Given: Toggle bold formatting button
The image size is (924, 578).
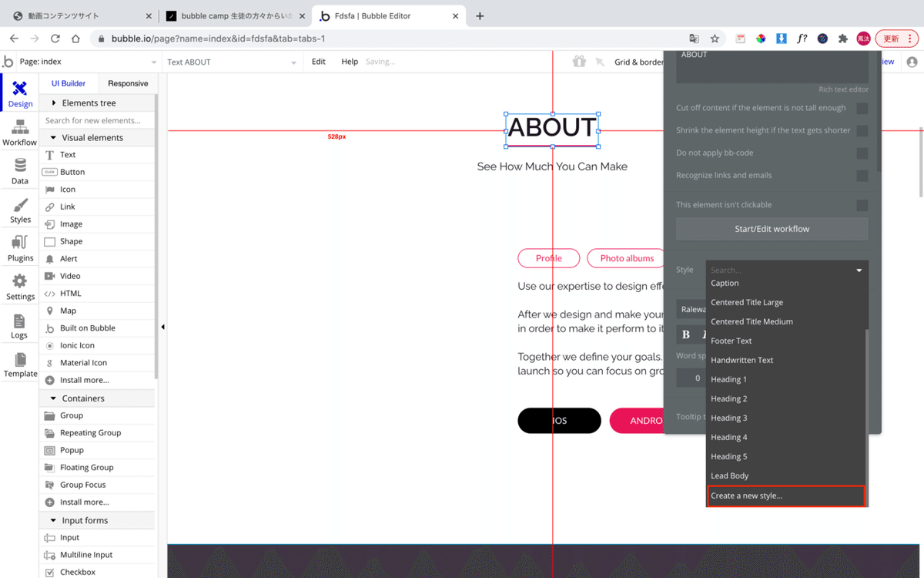Looking at the screenshot, I should [x=686, y=334].
